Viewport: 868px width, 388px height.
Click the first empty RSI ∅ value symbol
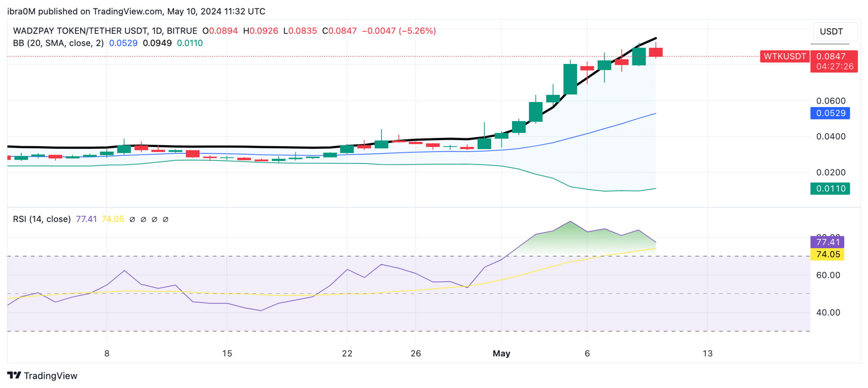click(x=132, y=219)
